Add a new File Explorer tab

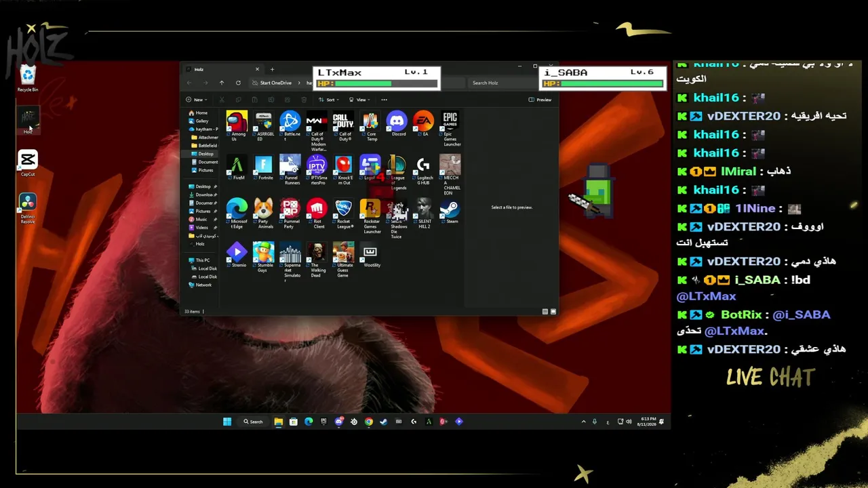pos(272,69)
